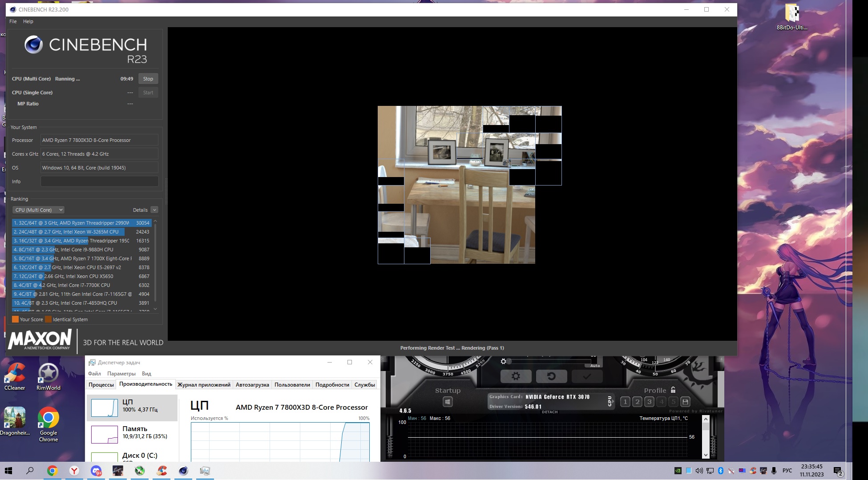Click the Identical System brown color swatch
Screen dimensions: 868x480
point(48,319)
